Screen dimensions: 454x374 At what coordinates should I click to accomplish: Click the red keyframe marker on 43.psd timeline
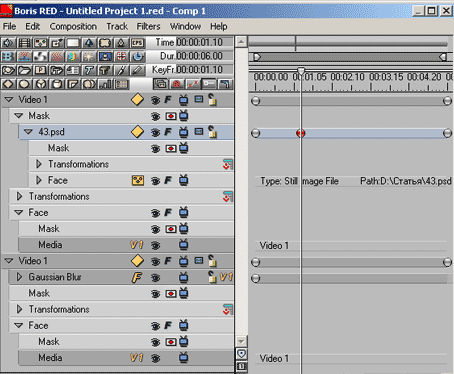(300, 133)
